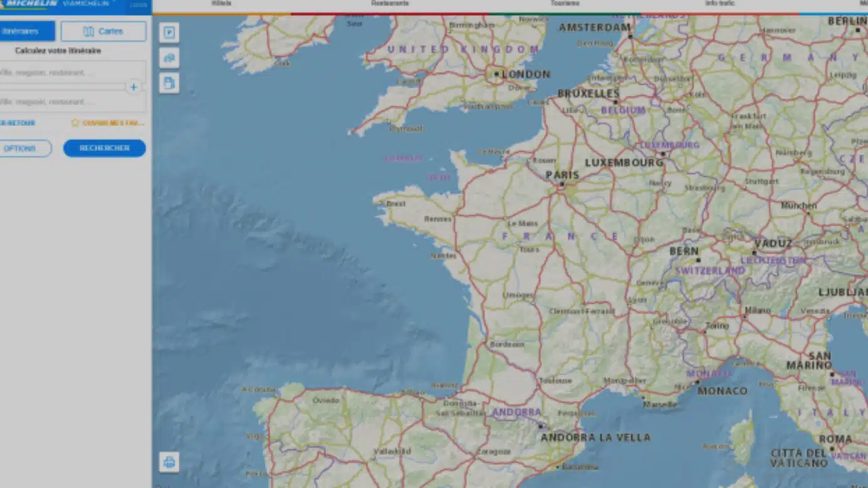Click the Toulouse city label
868x488 pixels.
click(556, 380)
